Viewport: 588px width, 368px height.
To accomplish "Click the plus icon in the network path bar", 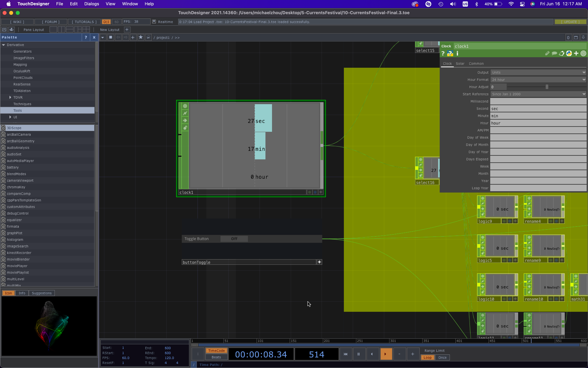I will (133, 37).
